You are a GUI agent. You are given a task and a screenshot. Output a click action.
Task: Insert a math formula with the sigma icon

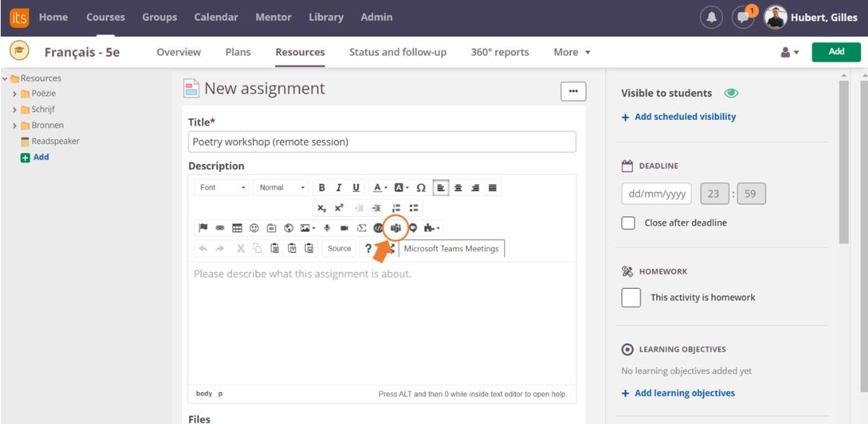tap(363, 228)
